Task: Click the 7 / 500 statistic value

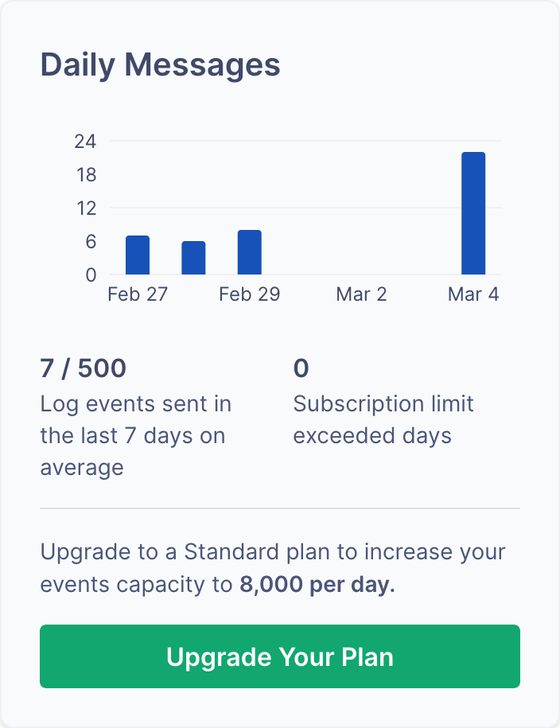Action: click(x=83, y=368)
